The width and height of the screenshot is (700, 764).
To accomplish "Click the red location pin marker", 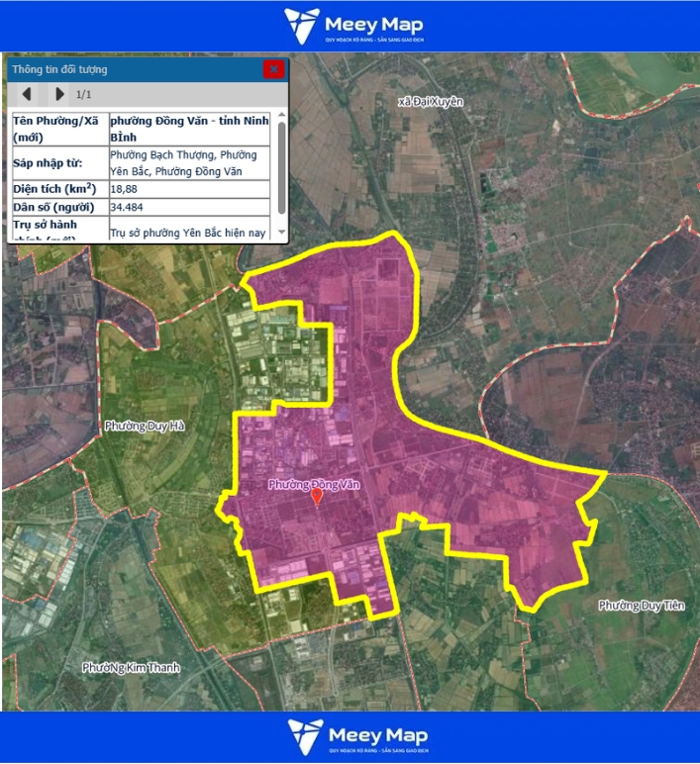I will point(317,497).
